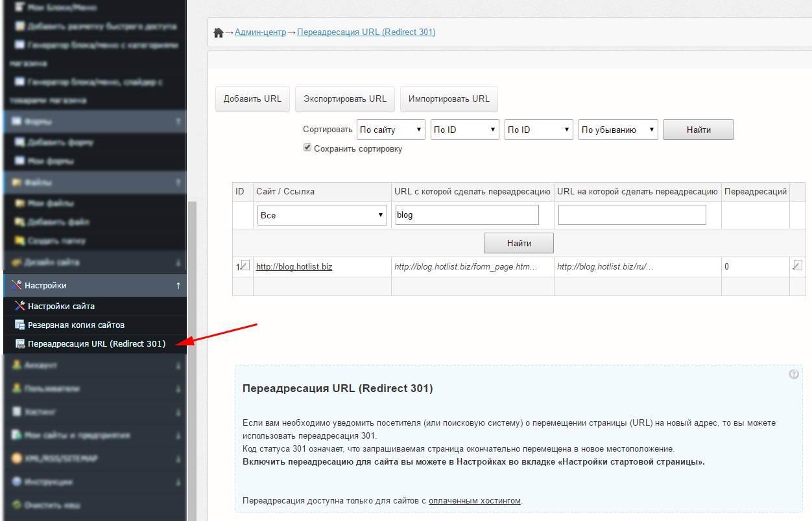Toggle the Сохранить сортировку checkbox
Image resolution: width=812 pixels, height=521 pixels.
click(x=307, y=148)
